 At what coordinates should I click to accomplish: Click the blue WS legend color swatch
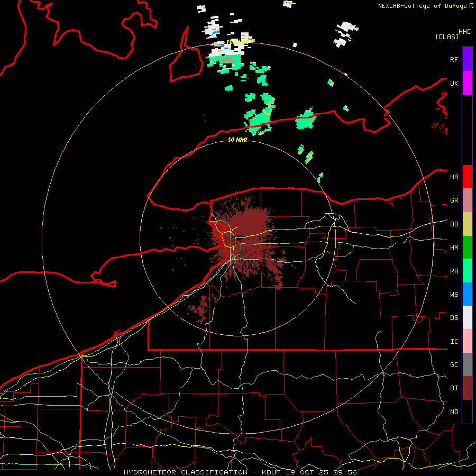tap(467, 294)
